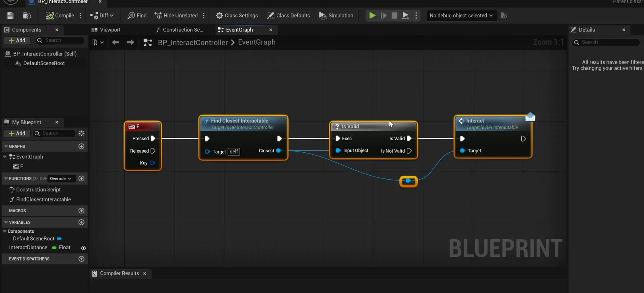Start Play in editor
This screenshot has width=644, height=293.
pyautogui.click(x=372, y=16)
